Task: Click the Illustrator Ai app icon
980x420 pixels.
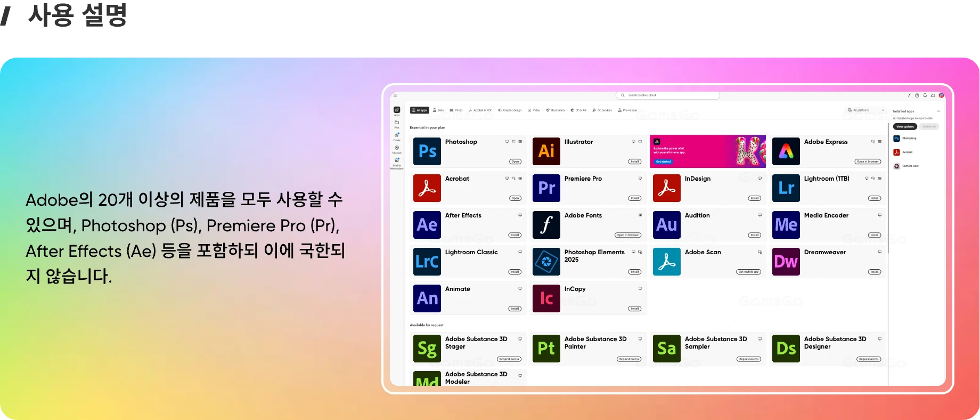Action: tap(546, 151)
